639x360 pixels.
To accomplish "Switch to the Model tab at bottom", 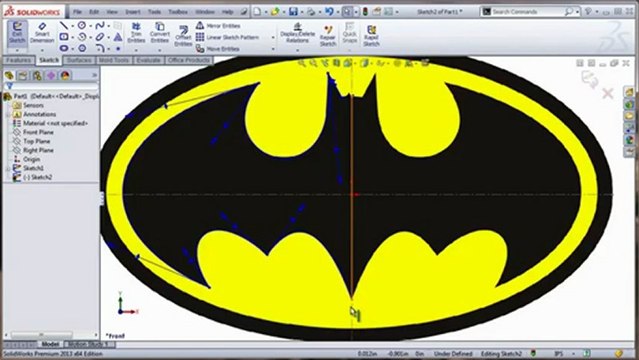I will coord(50,345).
